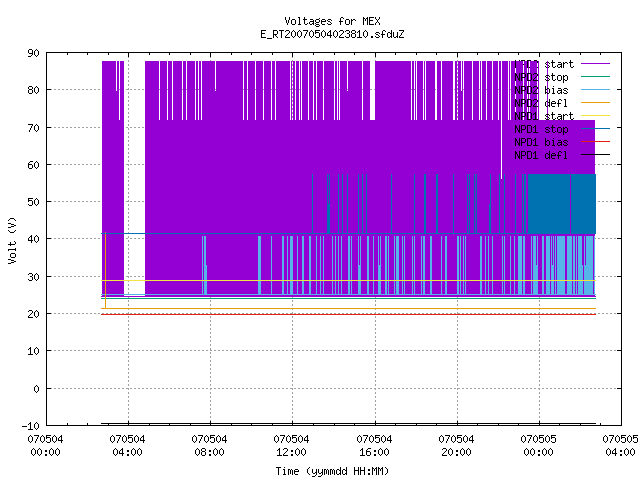Click the y-axis tick label 20
640x480 pixels.
pyautogui.click(x=33, y=314)
